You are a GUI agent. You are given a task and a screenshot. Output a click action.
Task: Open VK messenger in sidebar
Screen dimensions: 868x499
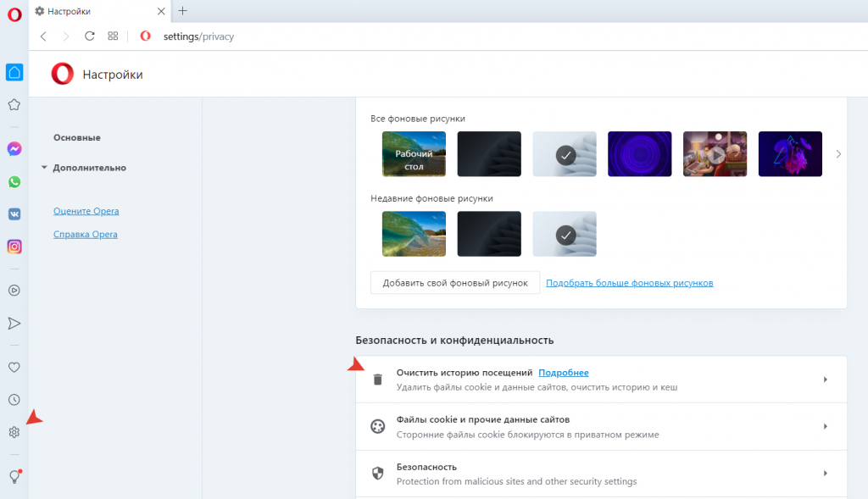[14, 214]
